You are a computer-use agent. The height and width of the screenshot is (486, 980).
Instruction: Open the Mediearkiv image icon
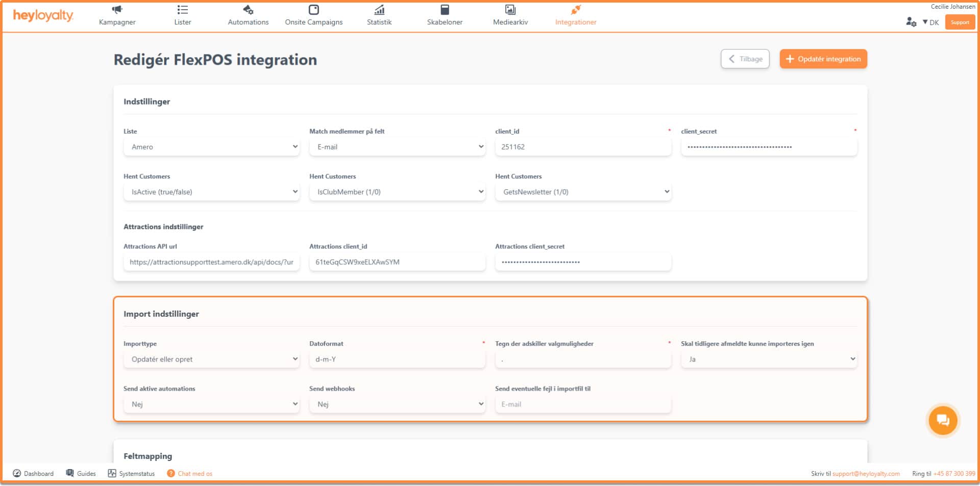click(510, 10)
